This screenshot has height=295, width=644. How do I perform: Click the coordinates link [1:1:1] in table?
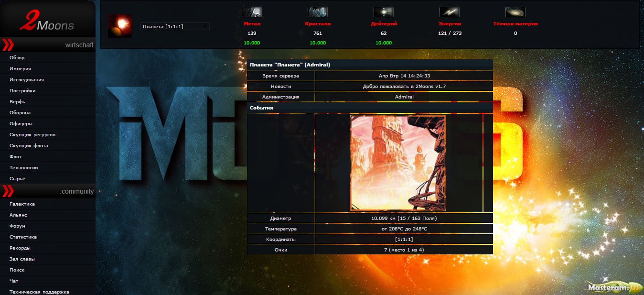click(404, 239)
